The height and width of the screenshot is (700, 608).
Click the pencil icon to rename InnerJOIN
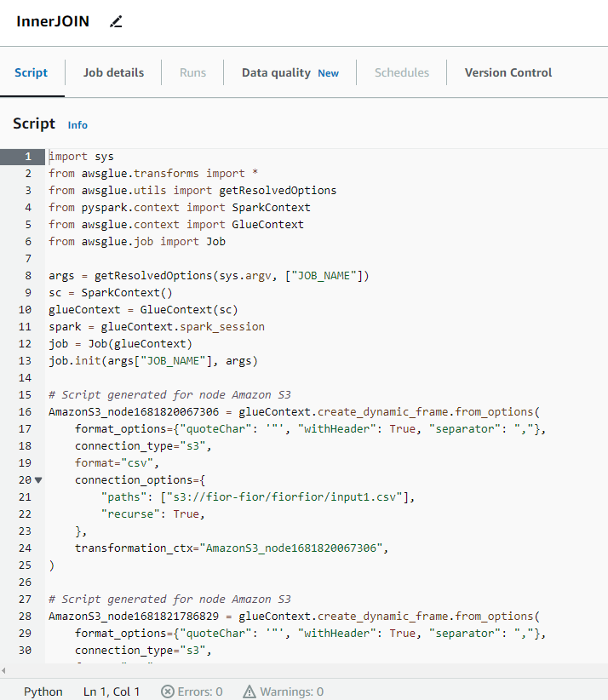[x=117, y=22]
